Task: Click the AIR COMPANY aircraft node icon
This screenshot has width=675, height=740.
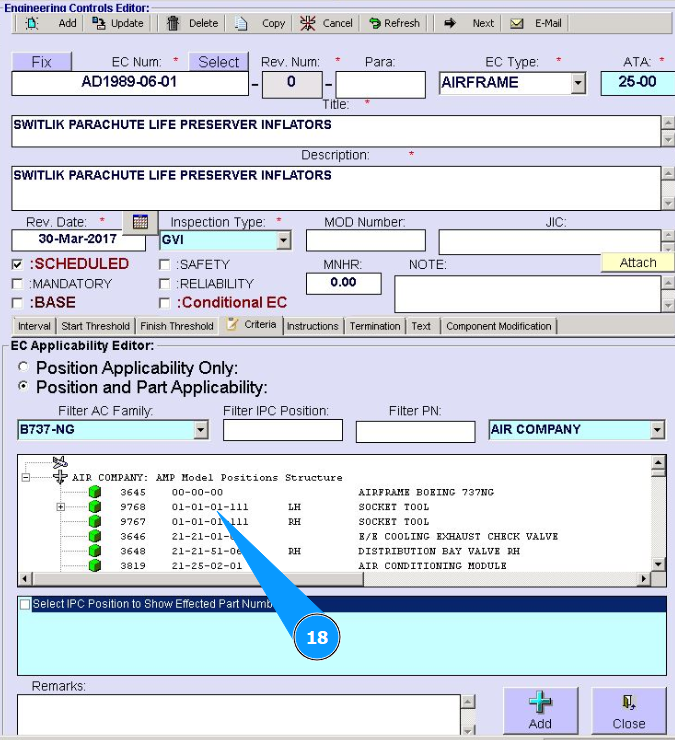Action: (x=60, y=477)
